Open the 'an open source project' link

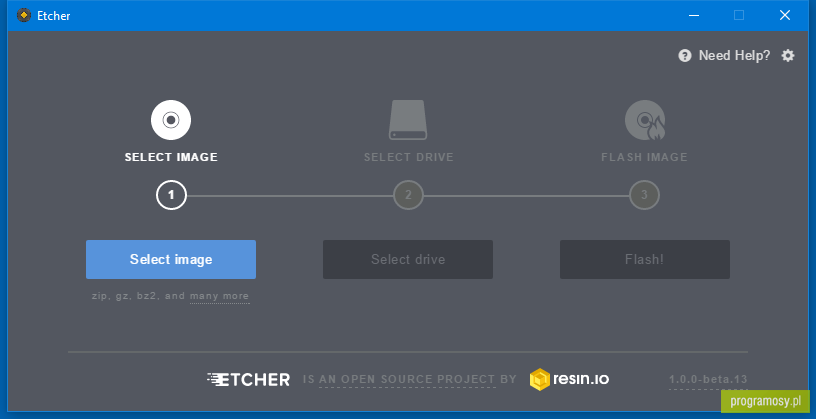(407, 379)
